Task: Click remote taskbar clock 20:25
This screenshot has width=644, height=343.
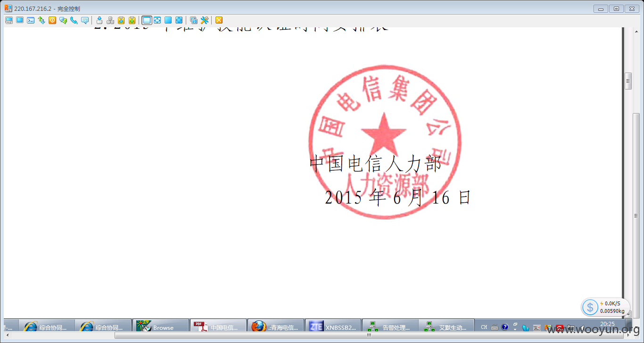Action: pyautogui.click(x=608, y=324)
